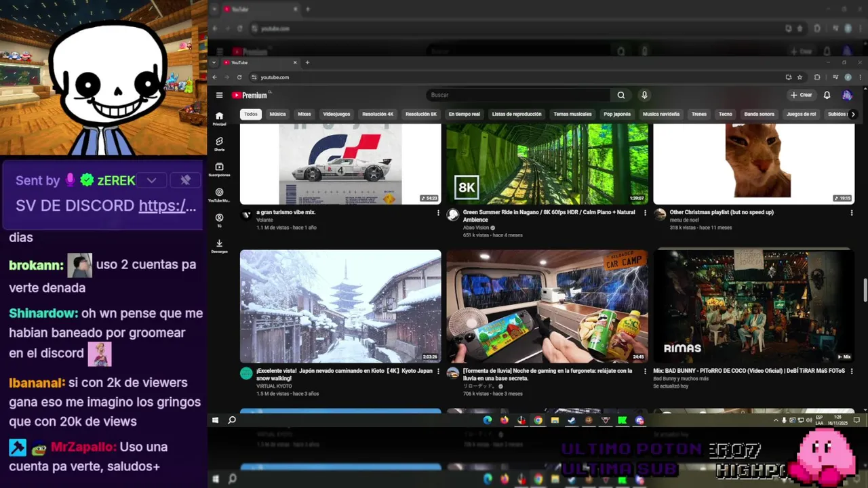The height and width of the screenshot is (488, 868).
Task: Open a new browser tab
Action: pyautogui.click(x=307, y=62)
